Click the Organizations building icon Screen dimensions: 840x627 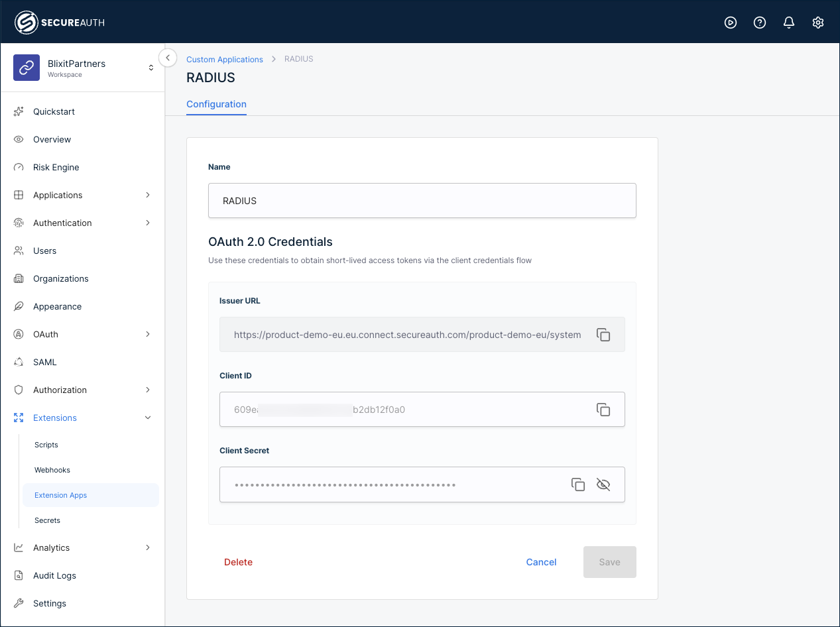(x=19, y=278)
